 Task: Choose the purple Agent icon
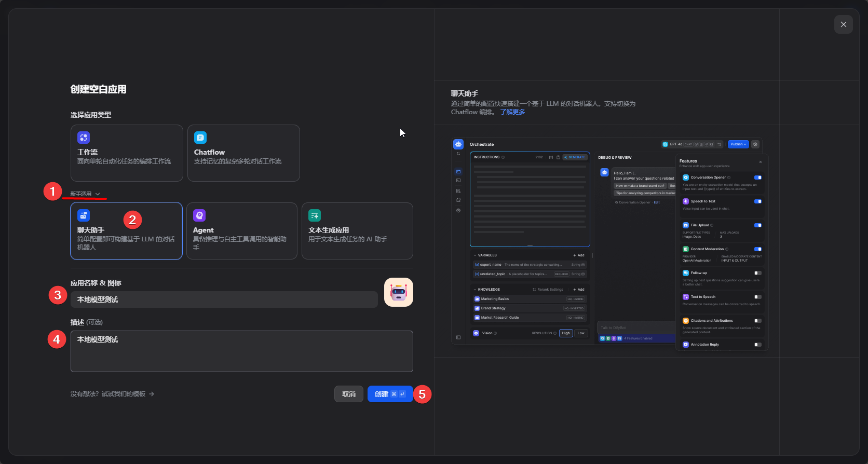[x=199, y=215]
